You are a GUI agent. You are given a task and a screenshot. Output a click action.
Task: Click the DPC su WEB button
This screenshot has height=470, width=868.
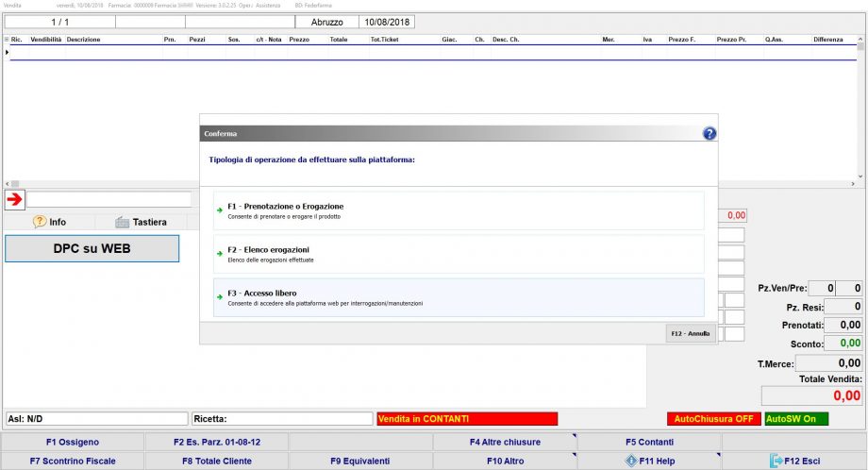click(x=92, y=249)
